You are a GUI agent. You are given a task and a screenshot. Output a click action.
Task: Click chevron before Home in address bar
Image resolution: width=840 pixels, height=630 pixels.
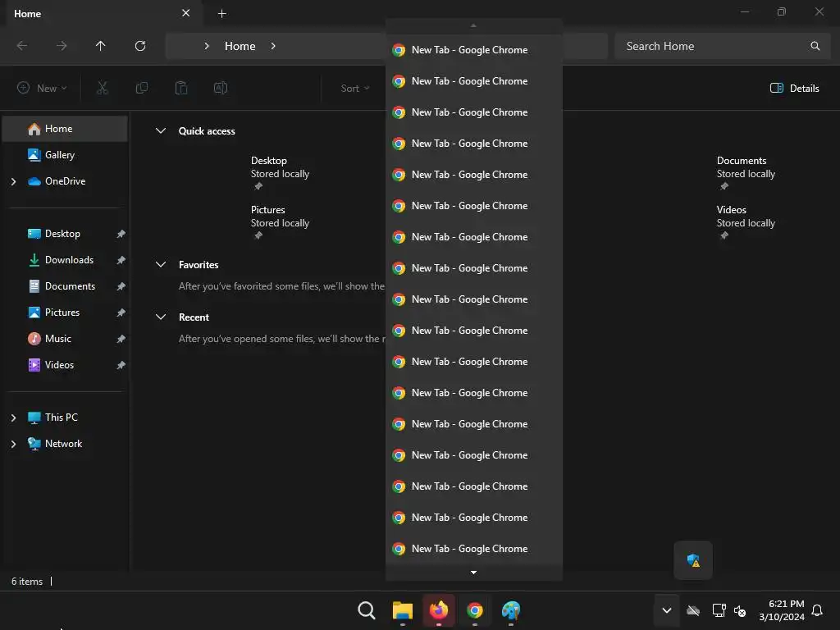(207, 46)
